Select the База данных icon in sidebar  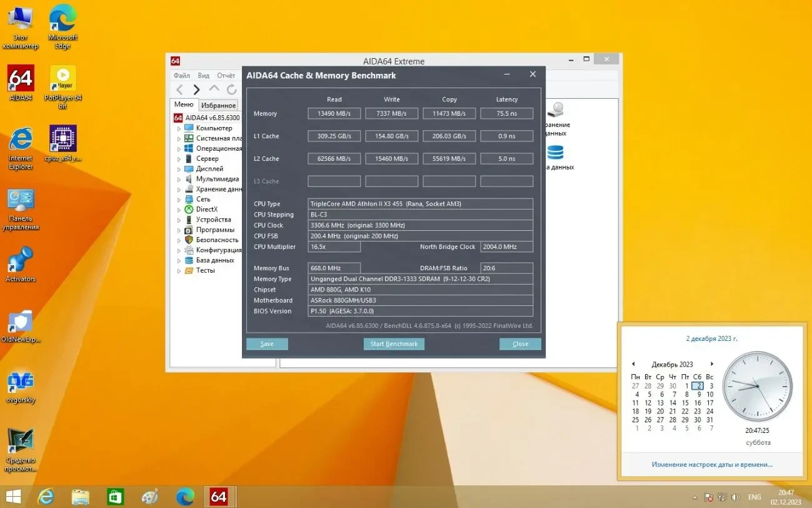click(x=189, y=260)
